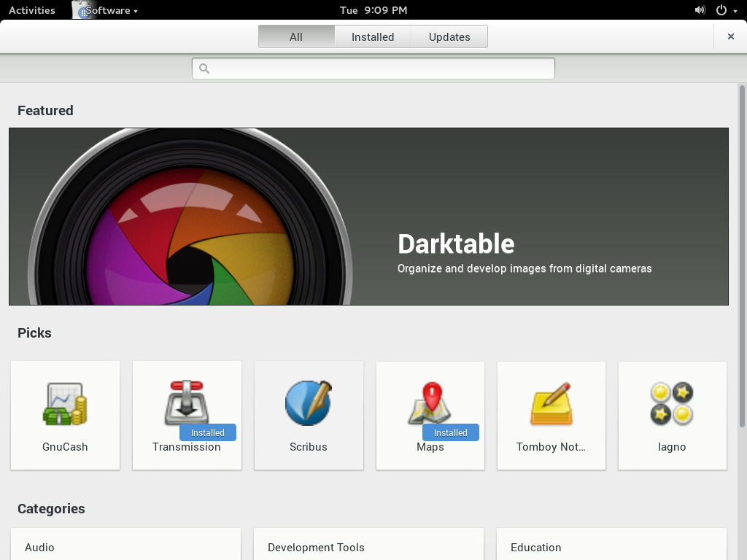The width and height of the screenshot is (747, 560).
Task: Click the vertical scrollbar
Action: point(742,256)
